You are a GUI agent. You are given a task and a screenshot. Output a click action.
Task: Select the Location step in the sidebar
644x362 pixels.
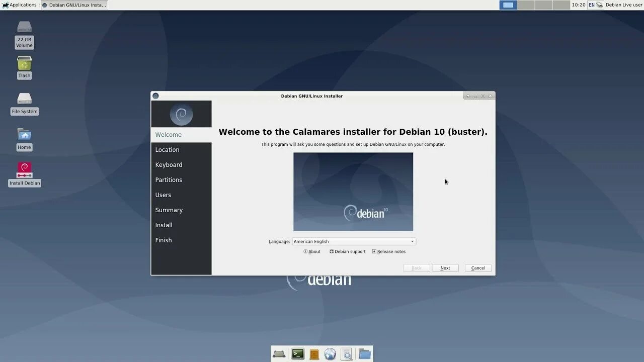click(181, 150)
